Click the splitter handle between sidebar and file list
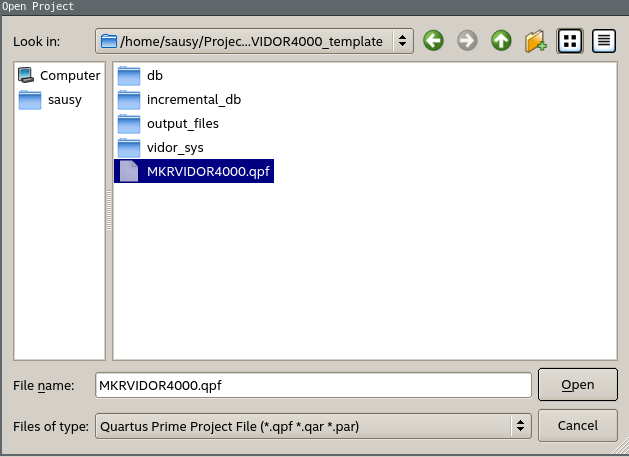Screen dimensions: 629x457 tap(109, 210)
